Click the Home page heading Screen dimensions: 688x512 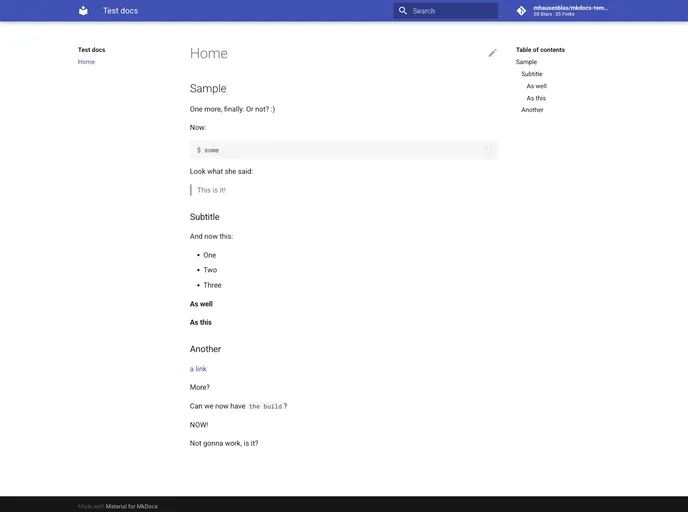click(208, 53)
